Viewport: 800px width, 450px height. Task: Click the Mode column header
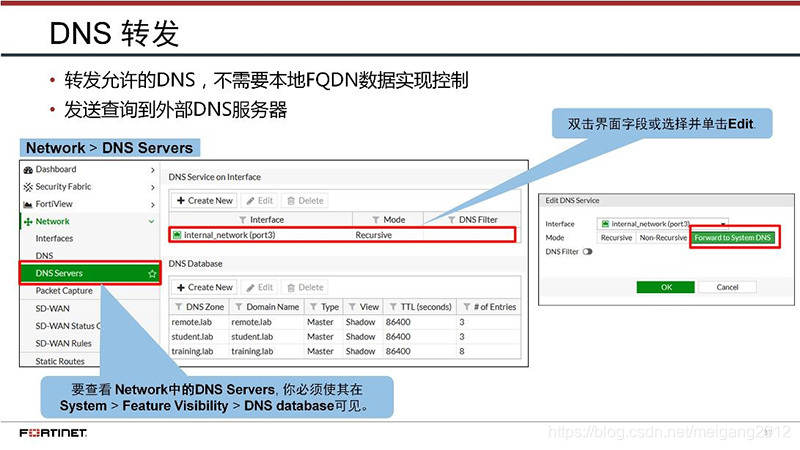click(x=388, y=220)
